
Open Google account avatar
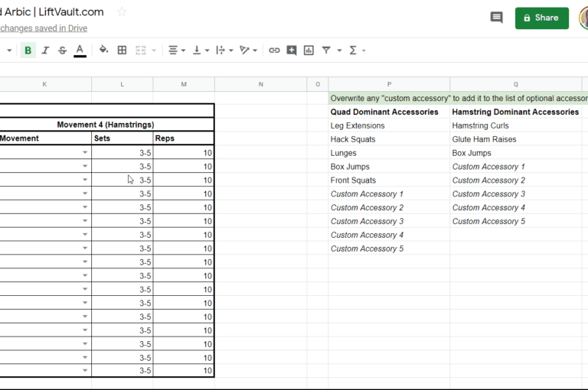point(583,18)
